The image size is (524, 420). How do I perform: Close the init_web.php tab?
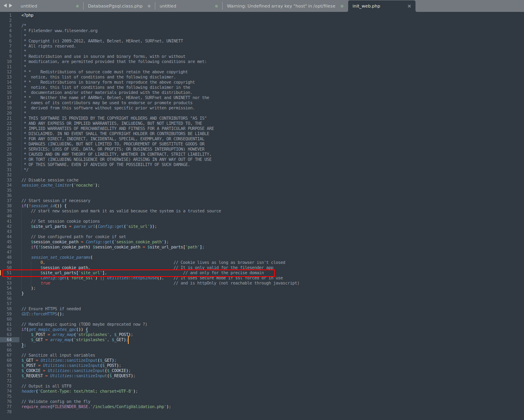click(x=409, y=6)
